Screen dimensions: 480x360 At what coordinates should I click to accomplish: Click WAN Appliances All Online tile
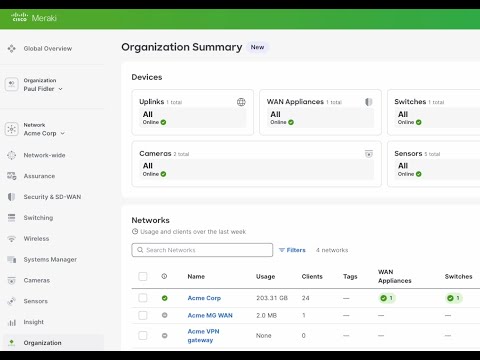point(320,118)
